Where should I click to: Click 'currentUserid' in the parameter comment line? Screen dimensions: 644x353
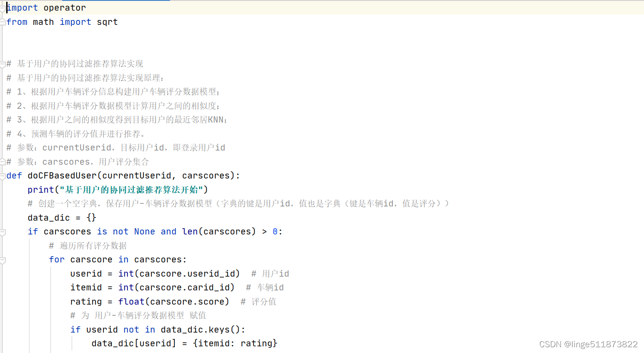77,148
